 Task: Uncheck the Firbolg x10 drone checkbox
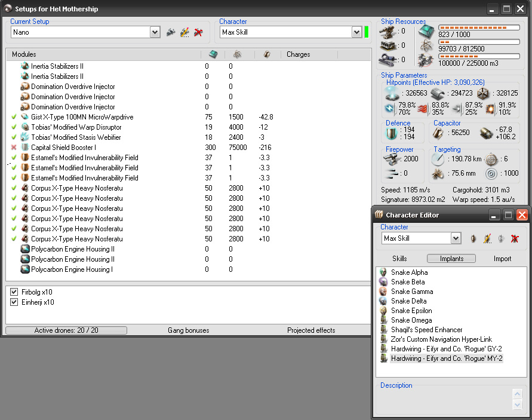[14, 292]
